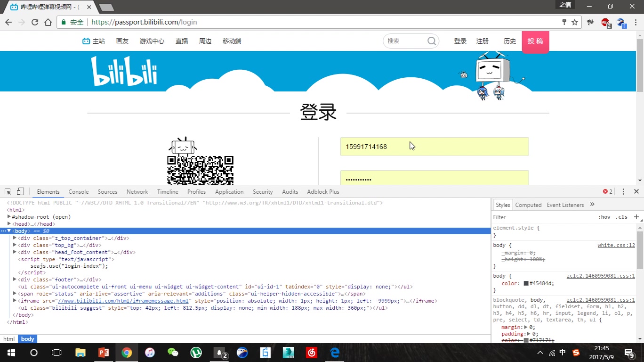Add a new style rule with plus icon
644x362 pixels.
click(x=636, y=217)
